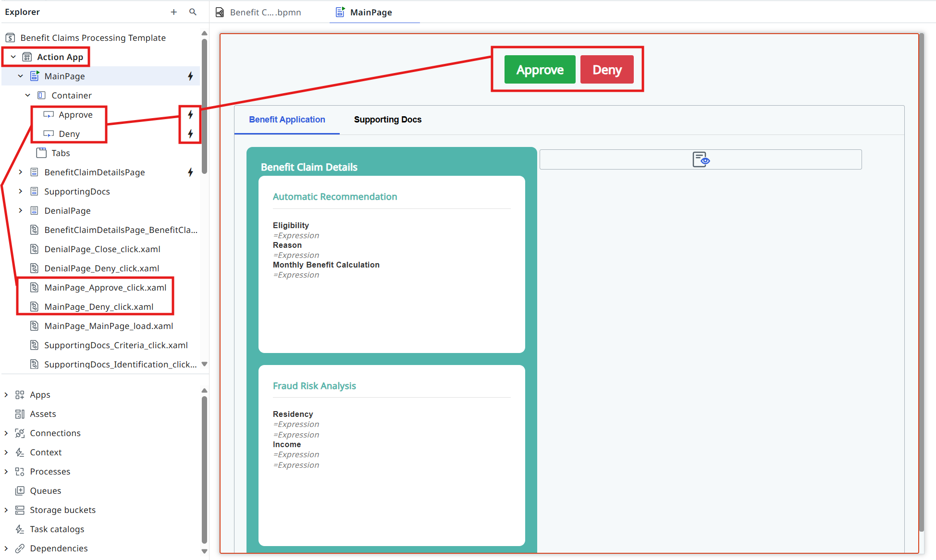Open SupportingDocs_Criteria_click.xaml file
936x560 pixels.
[x=116, y=345]
